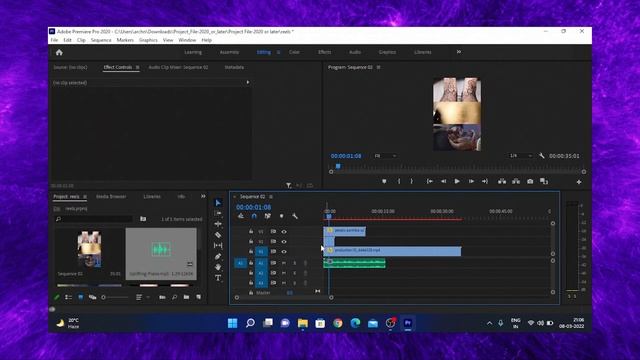Open Sort Icons dropdown in Project panel
This screenshot has height=360, width=640.
point(142,297)
